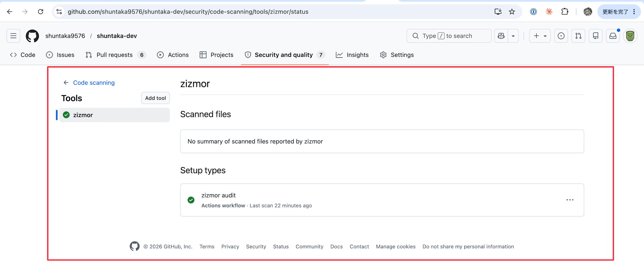Click the zizmor audit setup name

tap(219, 195)
